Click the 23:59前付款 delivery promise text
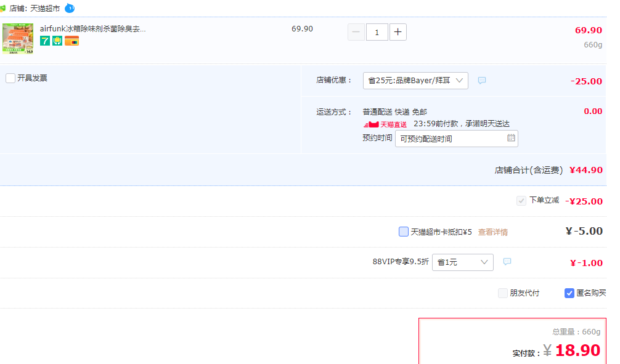The height and width of the screenshot is (364, 620). coord(462,124)
